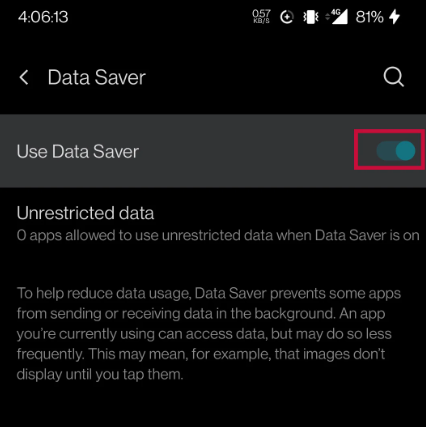This screenshot has height=427, width=426.
Task: Tap the 4:06:13 clock in the status bar
Action: coord(43,17)
